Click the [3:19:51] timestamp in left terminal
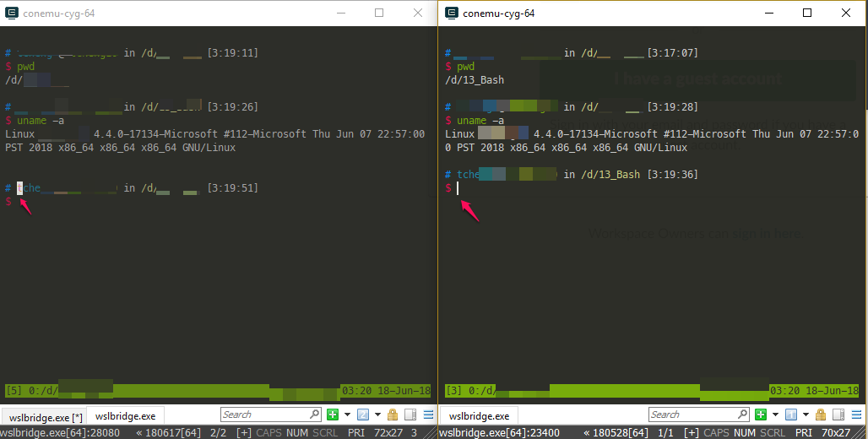The width and height of the screenshot is (868, 439). click(x=232, y=188)
